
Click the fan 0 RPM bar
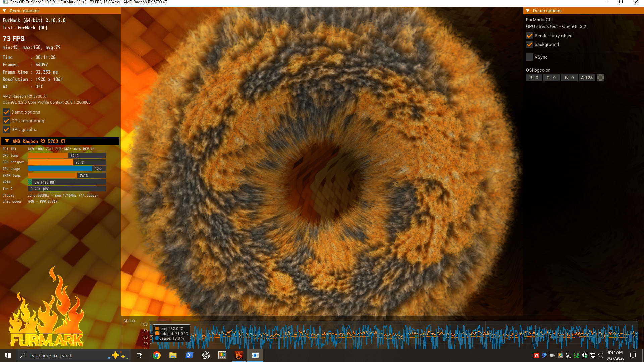tap(67, 189)
